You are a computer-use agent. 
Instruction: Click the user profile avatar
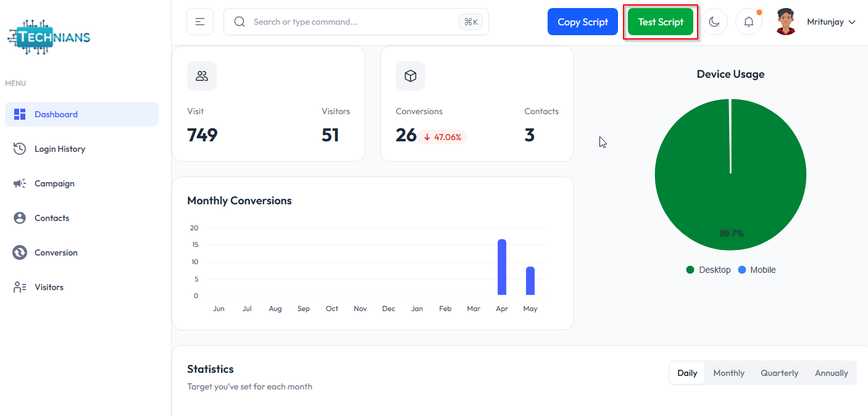point(786,22)
